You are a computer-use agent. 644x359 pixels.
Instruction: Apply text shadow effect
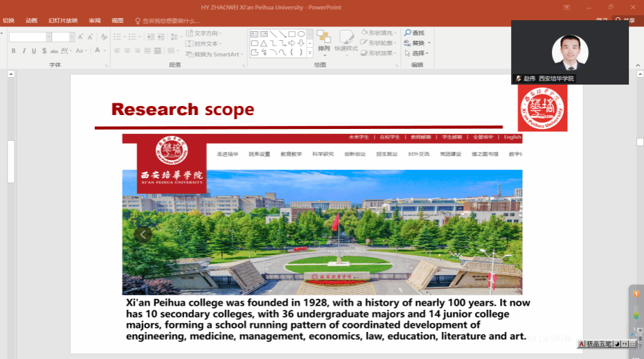coord(44,51)
